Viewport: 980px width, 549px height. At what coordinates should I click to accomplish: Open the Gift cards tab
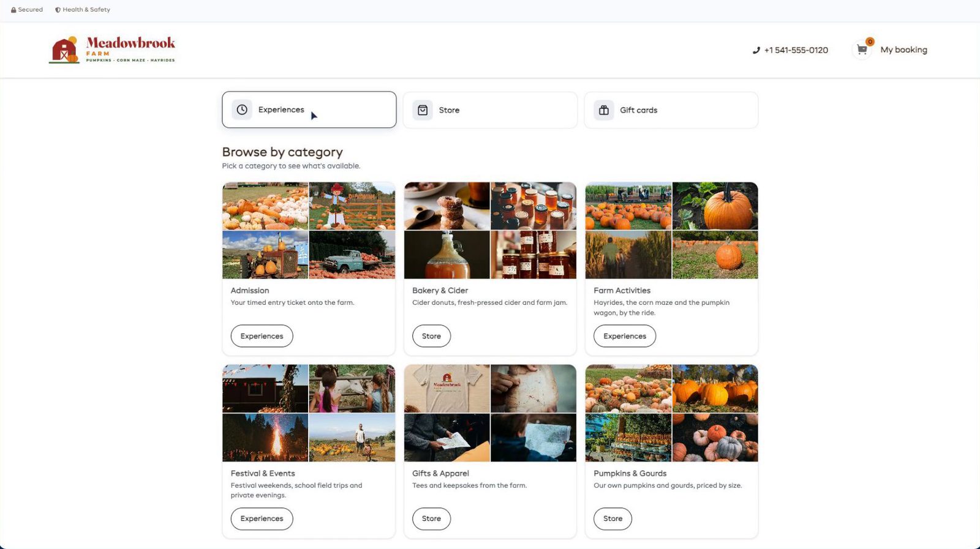(x=671, y=110)
